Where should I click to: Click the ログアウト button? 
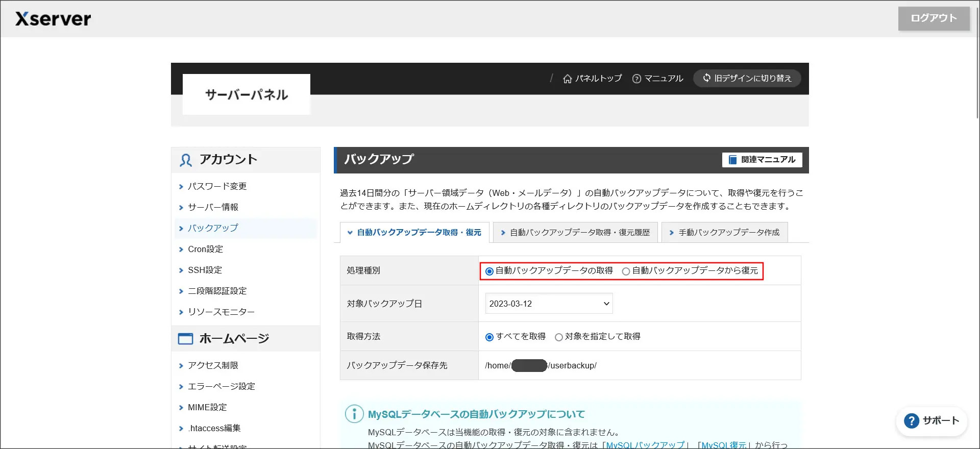[934, 18]
